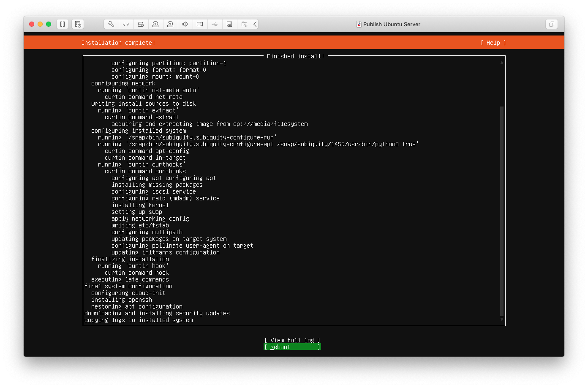Click the scroll down arrow of log
The image size is (588, 388).
click(x=502, y=320)
